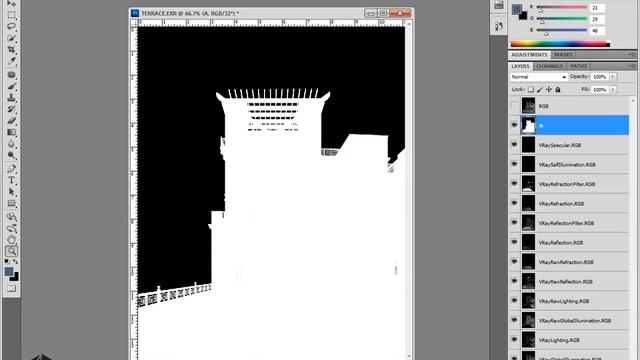Viewport: 640px width, 360px height.
Task: Select the Zoom tool
Action: coord(11,251)
